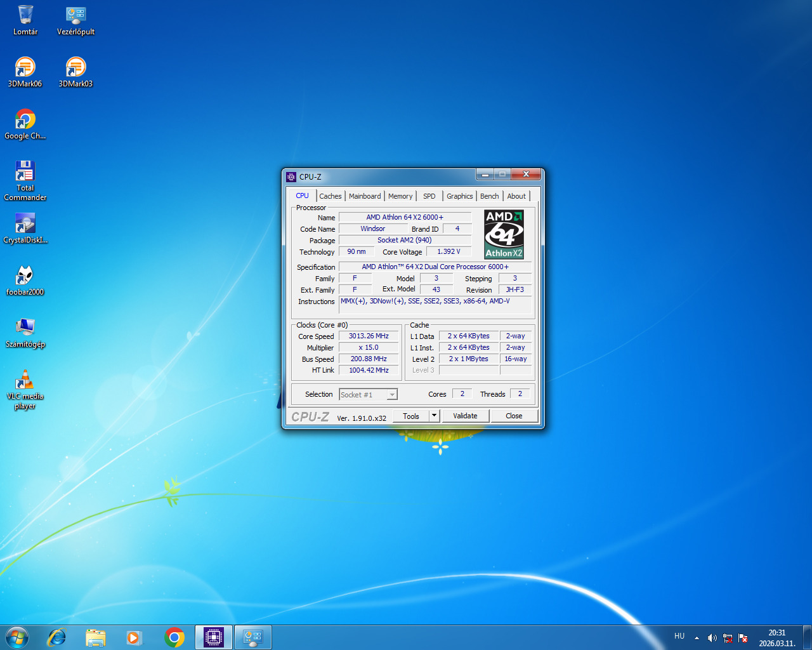
Task: Open the Vezérlőpult desktop icon
Action: click(x=75, y=16)
